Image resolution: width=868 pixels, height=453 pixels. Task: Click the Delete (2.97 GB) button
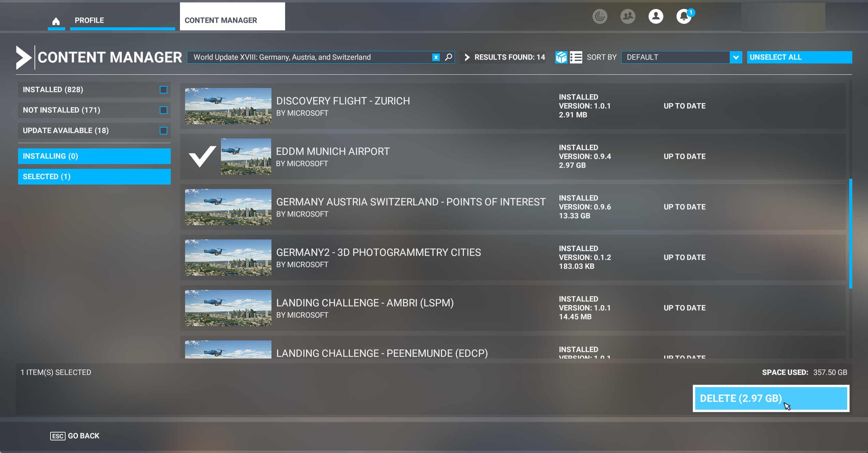tap(771, 398)
